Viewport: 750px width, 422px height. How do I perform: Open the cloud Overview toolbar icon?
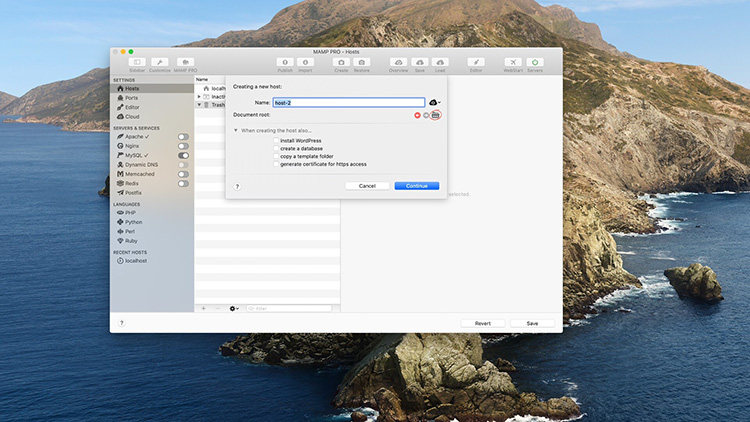point(398,62)
